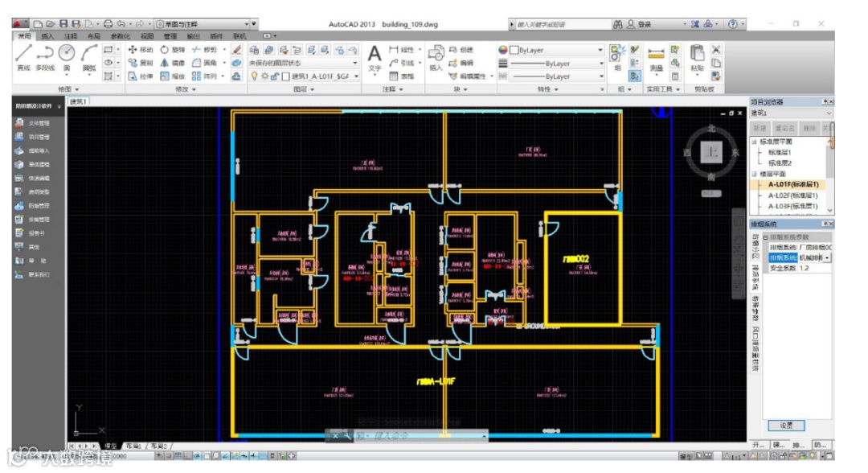The width and height of the screenshot is (868, 473).
Task: Collapse the 排烟系统参数 property group
Action: 766,237
